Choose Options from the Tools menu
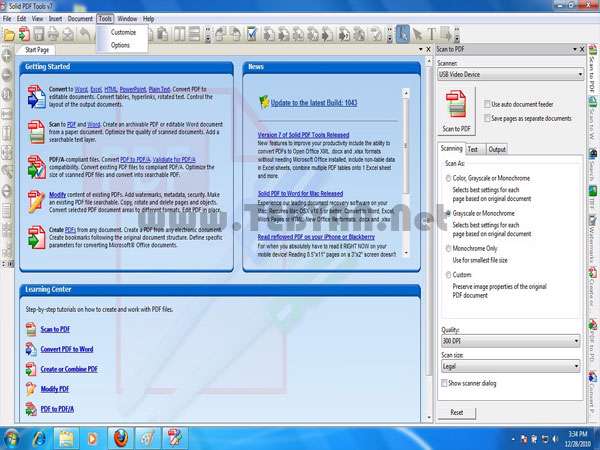 (x=120, y=45)
